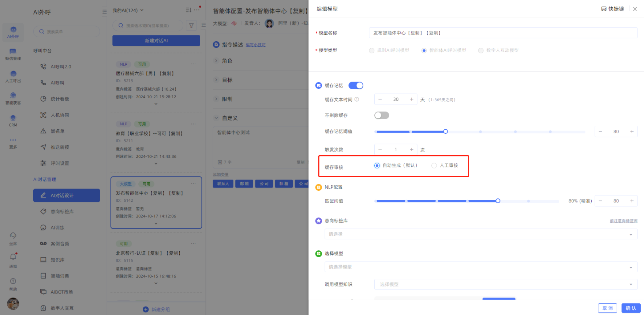The image size is (644, 315).
Task: Click the keyboard shortcuts icon
Action: 604,9
